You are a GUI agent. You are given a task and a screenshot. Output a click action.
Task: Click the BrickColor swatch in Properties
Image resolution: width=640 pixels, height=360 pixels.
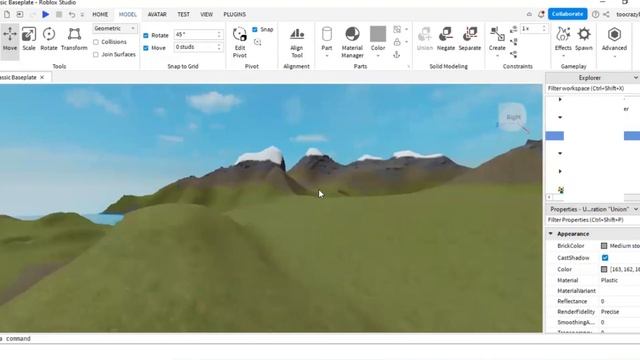(604, 246)
